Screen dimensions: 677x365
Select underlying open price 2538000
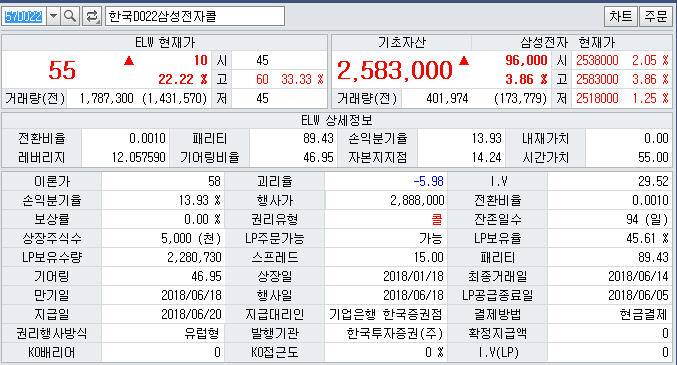(x=597, y=60)
